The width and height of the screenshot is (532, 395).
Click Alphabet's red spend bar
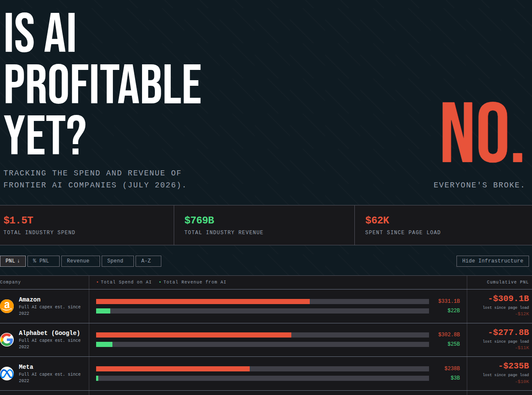pos(193,335)
